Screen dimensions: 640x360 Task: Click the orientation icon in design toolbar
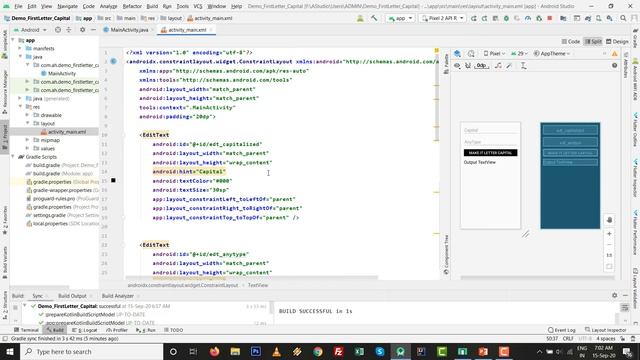[x=471, y=53]
